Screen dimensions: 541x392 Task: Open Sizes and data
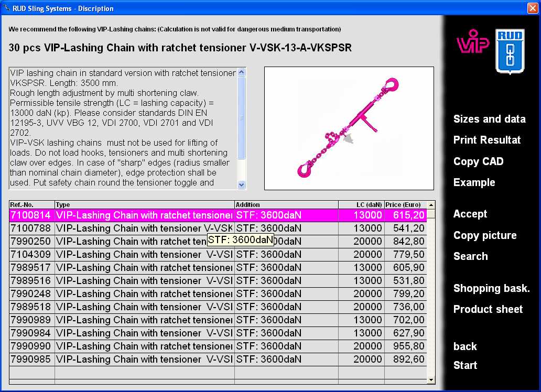click(489, 119)
